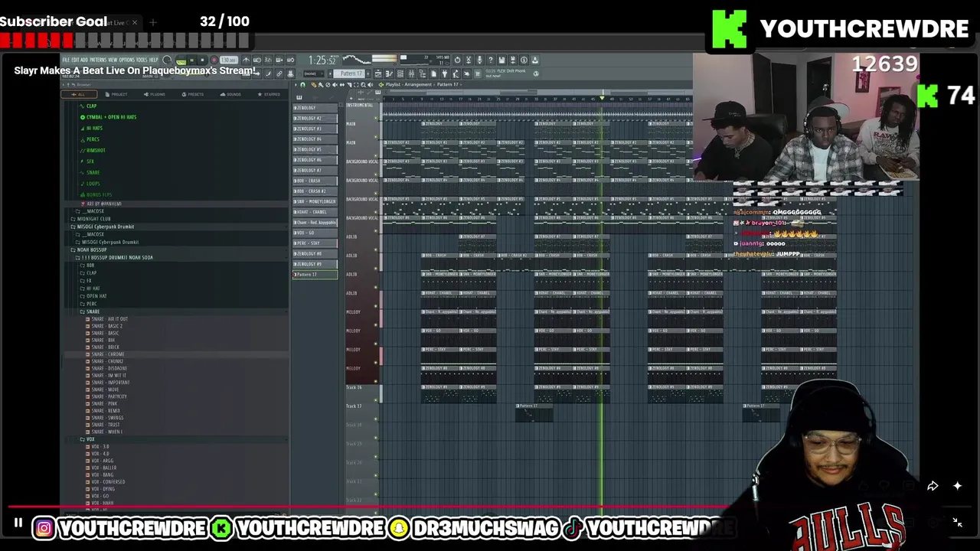Toggle the playlist snap magnet icon

[x=302, y=84]
